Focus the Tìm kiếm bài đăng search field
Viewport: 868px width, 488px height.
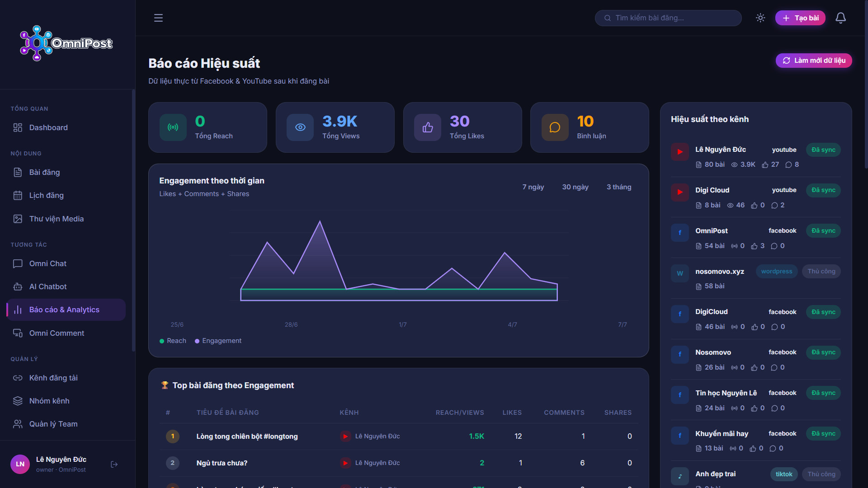tap(668, 18)
